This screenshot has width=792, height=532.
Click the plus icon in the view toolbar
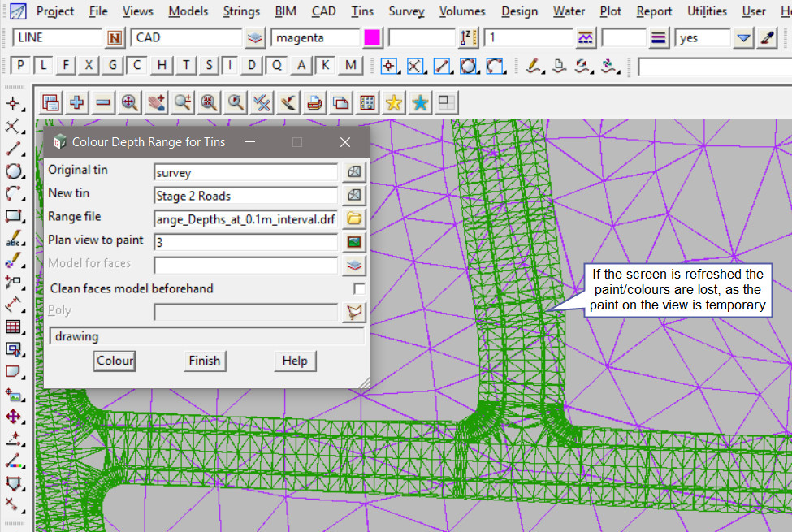[x=77, y=102]
